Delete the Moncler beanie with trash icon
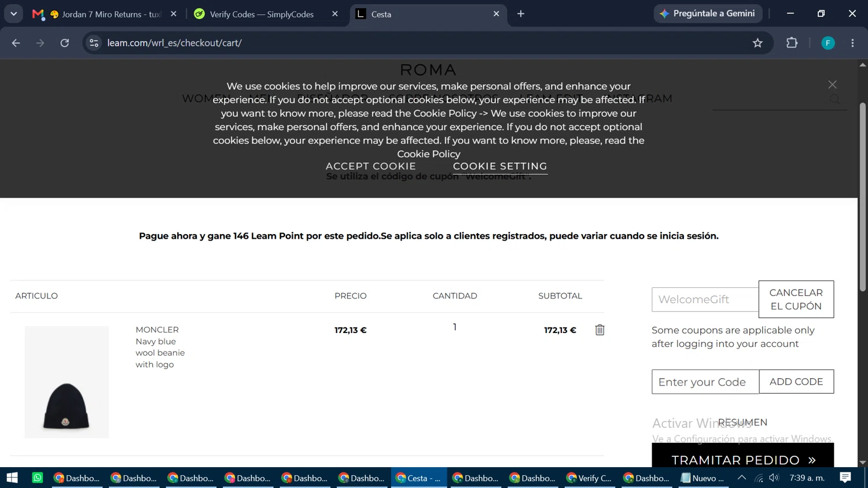Screen dimensions: 868x488 coord(599,330)
